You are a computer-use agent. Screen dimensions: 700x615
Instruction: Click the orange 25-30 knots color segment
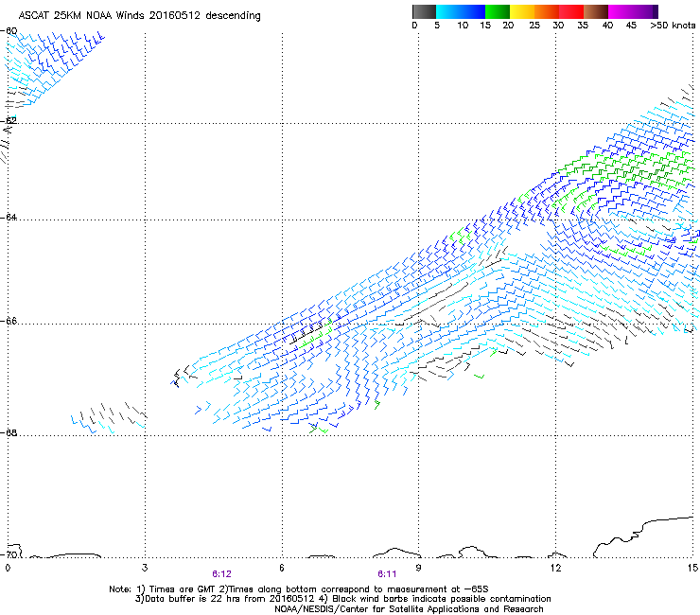point(547,11)
